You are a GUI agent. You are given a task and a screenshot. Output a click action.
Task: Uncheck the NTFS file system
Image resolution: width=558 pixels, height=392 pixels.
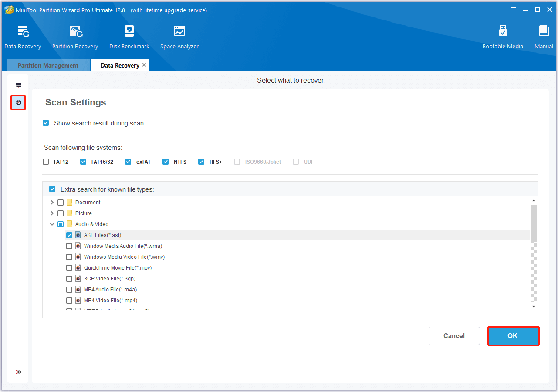166,162
